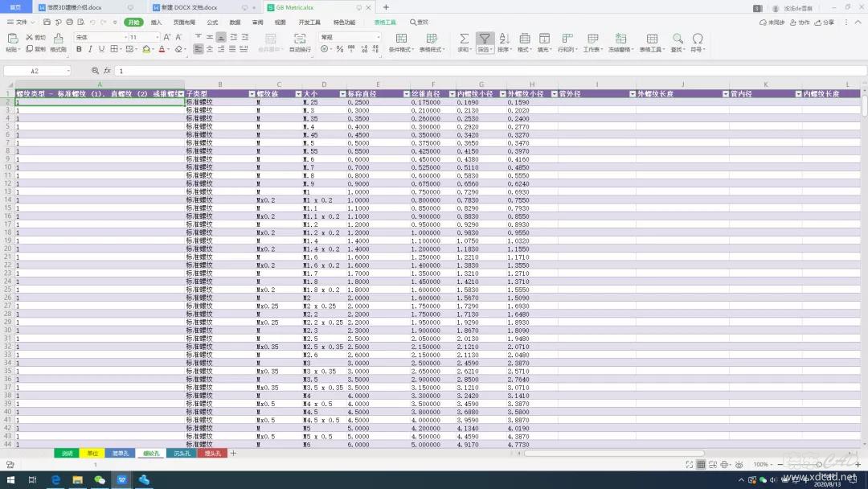Click the 分享 (Share) button
Screen dimensions: 868x489
point(826,23)
